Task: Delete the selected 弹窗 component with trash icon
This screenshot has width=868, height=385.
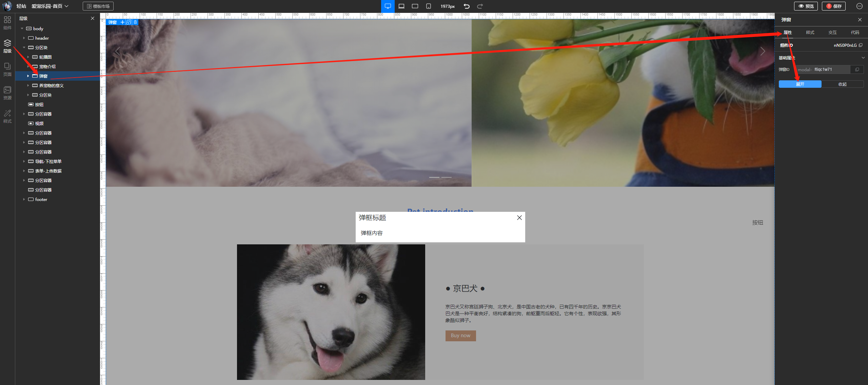Action: [x=135, y=22]
